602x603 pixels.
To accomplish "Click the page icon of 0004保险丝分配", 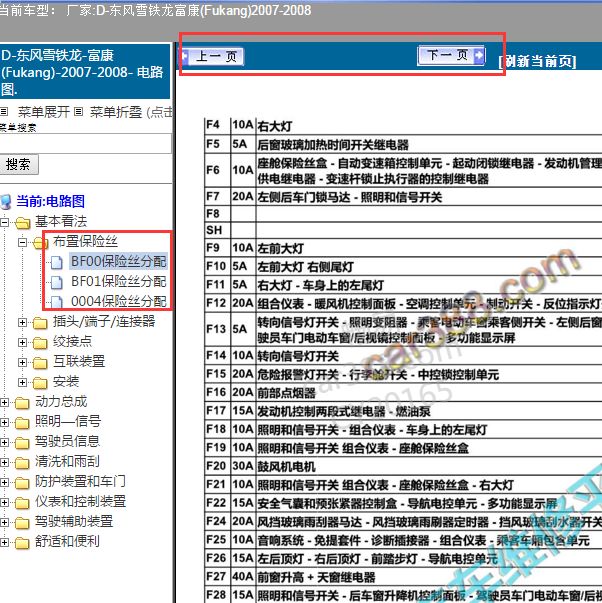I will [x=57, y=302].
